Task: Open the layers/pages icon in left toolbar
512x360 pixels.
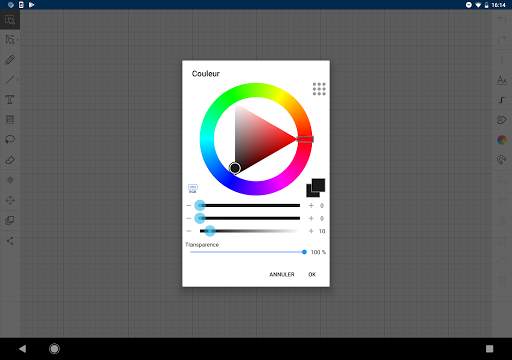Action: [x=10, y=220]
